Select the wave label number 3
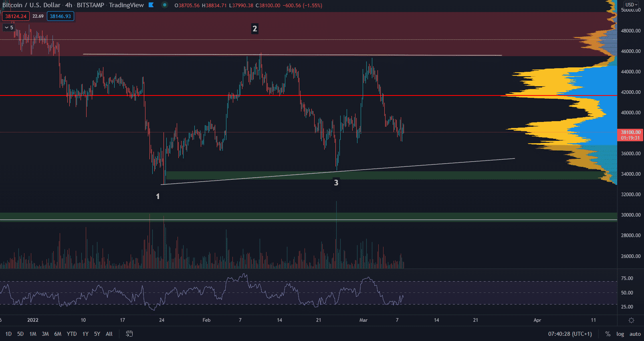This screenshot has height=341, width=644. click(x=336, y=183)
